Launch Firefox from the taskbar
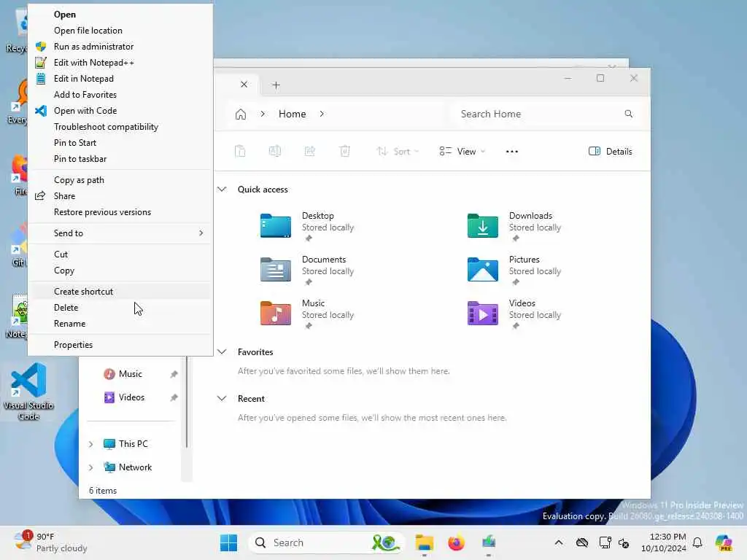 (456, 542)
